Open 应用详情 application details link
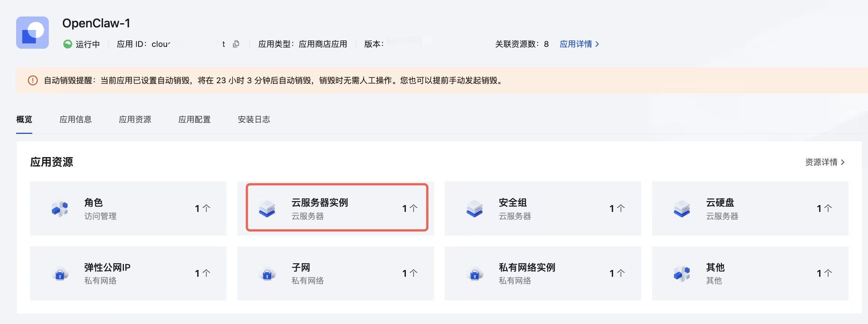The height and width of the screenshot is (324, 868). [579, 44]
